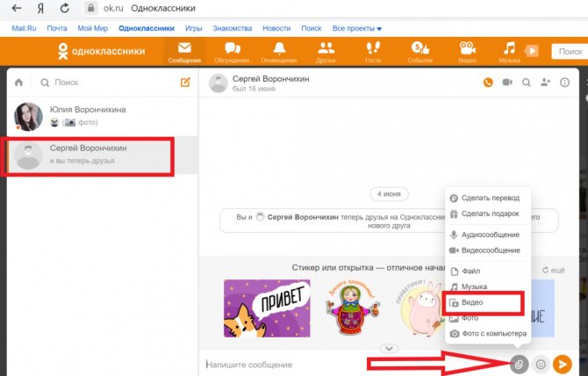
Task: Open the Видео camera section in header
Action: 467,52
